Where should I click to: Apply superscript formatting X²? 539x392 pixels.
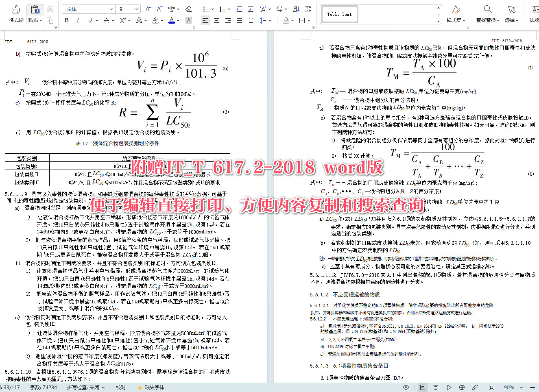pos(122,20)
